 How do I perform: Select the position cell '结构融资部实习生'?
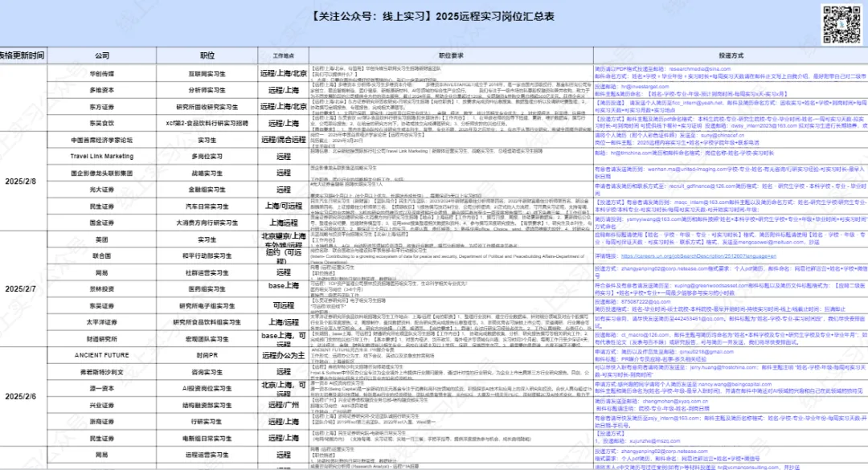(207, 405)
